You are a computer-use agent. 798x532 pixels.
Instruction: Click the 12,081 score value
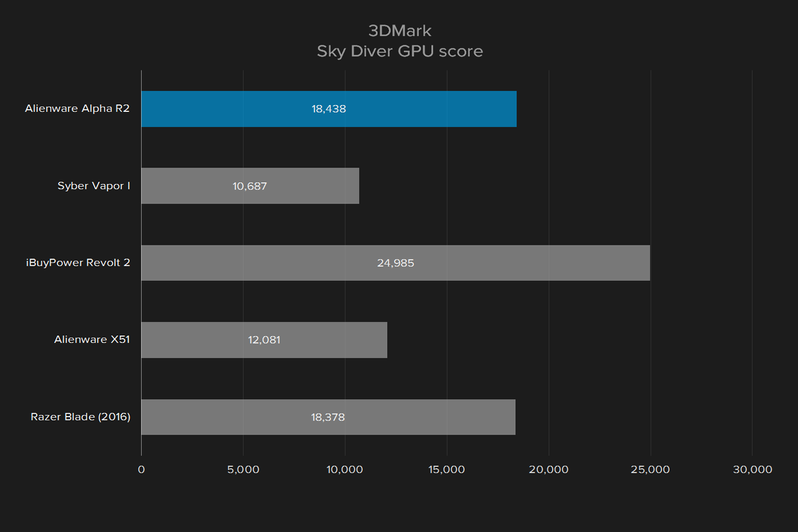pos(264,340)
